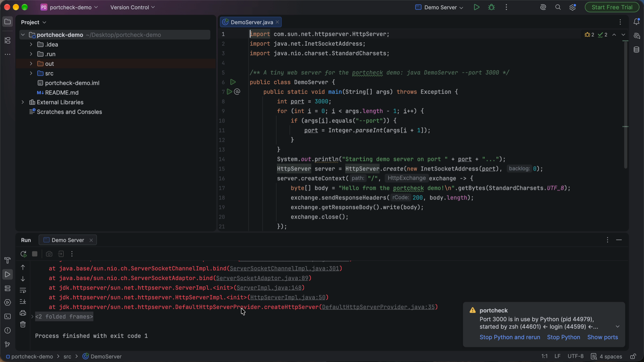Expand the out folder
644x362 pixels.
click(x=31, y=64)
